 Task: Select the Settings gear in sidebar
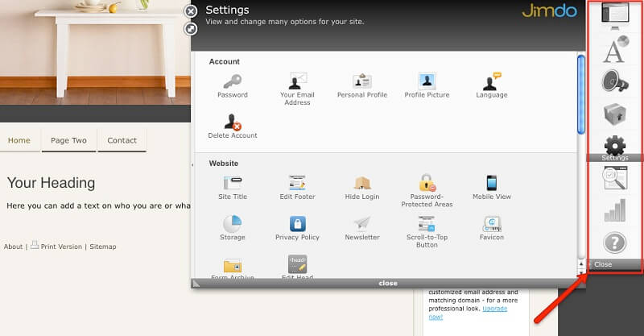pyautogui.click(x=615, y=148)
